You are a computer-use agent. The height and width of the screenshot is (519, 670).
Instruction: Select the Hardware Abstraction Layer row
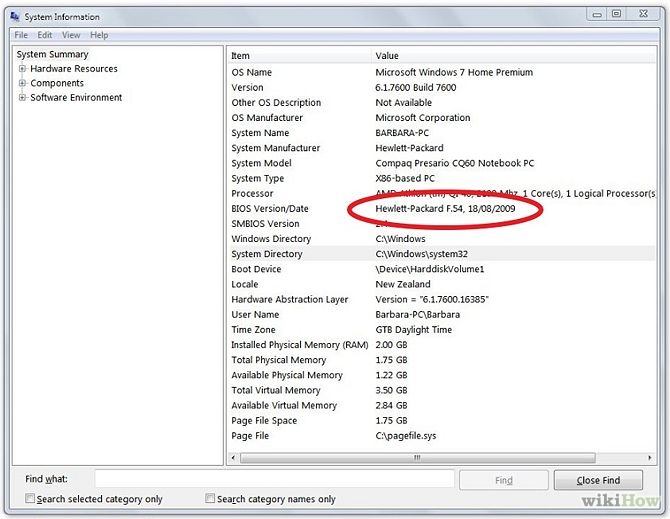(x=442, y=299)
